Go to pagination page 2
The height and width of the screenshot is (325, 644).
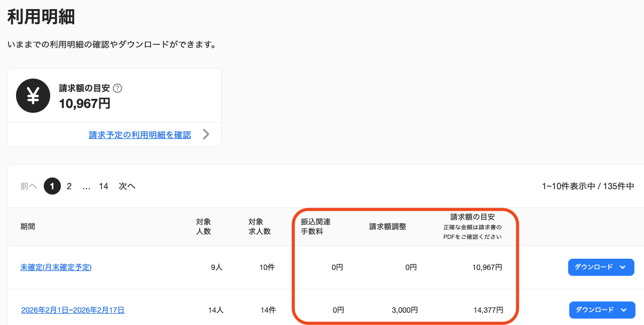click(69, 186)
